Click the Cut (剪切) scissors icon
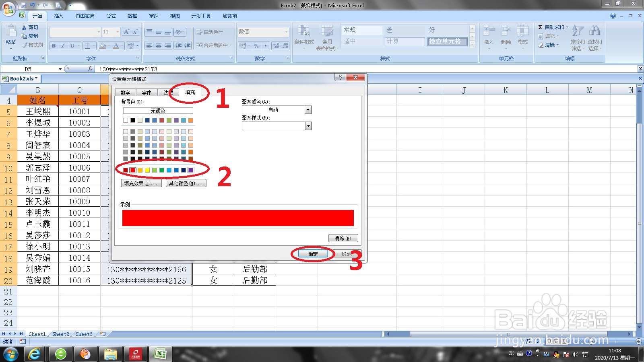The image size is (644, 362). tap(24, 27)
